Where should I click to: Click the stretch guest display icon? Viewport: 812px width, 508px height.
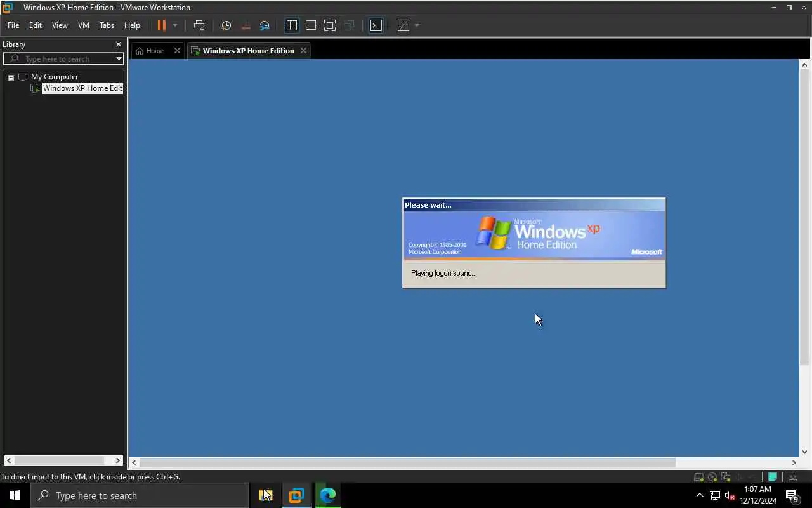tap(403, 25)
